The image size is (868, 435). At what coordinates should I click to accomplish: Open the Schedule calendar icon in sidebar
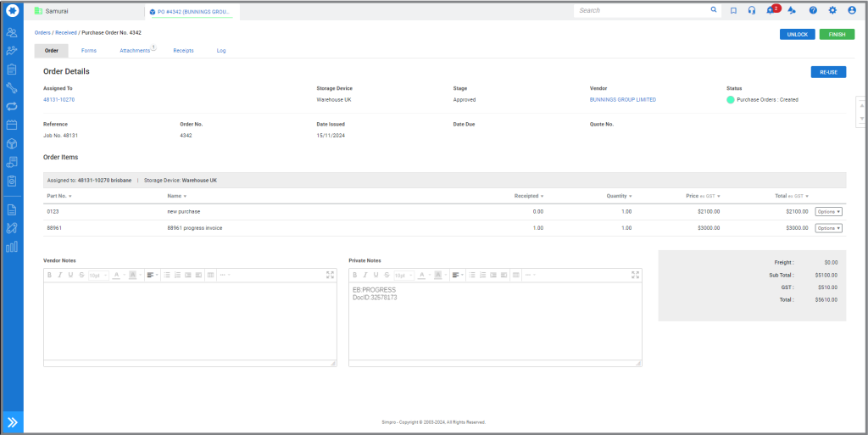12,125
